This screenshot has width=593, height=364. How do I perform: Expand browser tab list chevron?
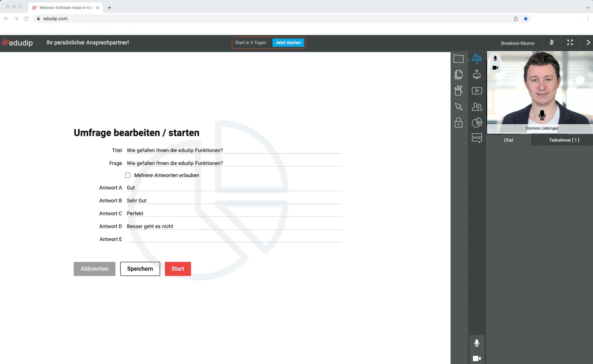(x=587, y=8)
